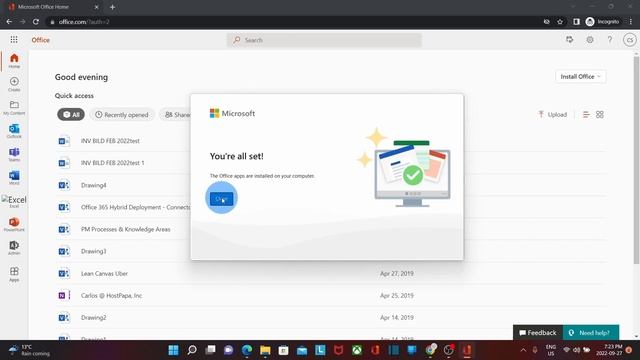The height and width of the screenshot is (360, 640).
Task: Go to Home in the sidebar
Action: point(14,60)
